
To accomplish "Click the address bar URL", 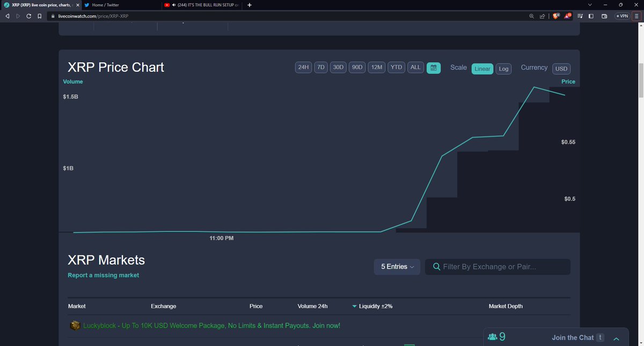I will click(x=93, y=16).
